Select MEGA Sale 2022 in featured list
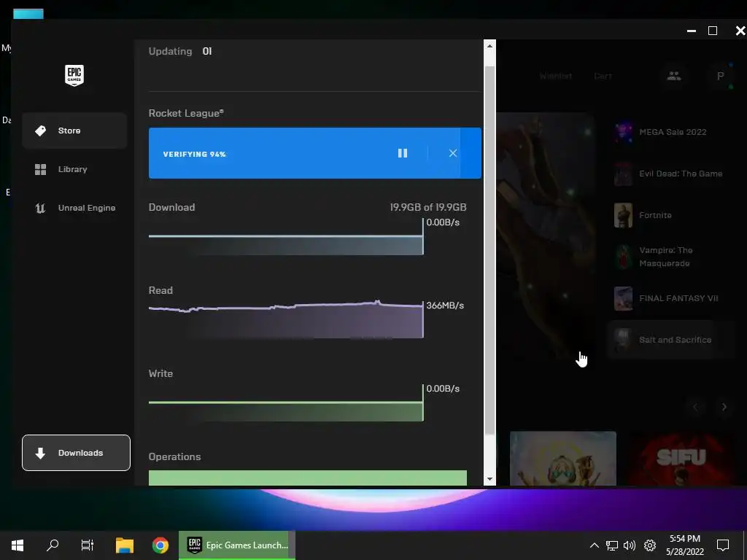The width and height of the screenshot is (747, 560). pos(671,132)
